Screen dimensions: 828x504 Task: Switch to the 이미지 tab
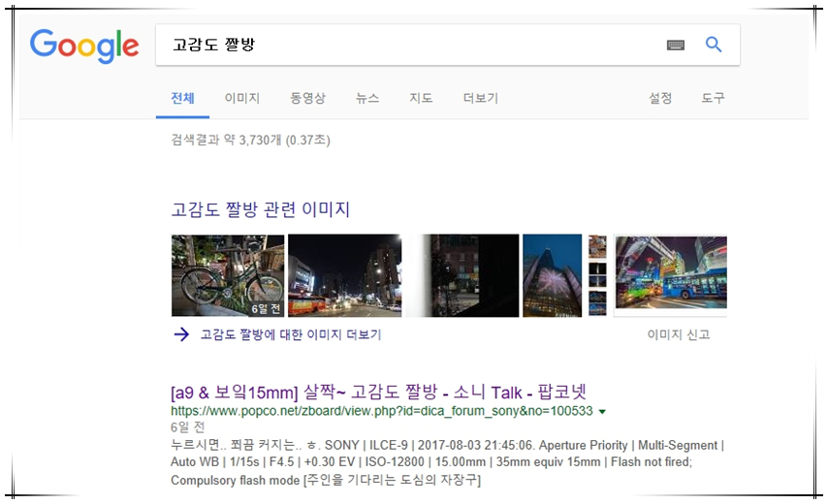coord(241,98)
